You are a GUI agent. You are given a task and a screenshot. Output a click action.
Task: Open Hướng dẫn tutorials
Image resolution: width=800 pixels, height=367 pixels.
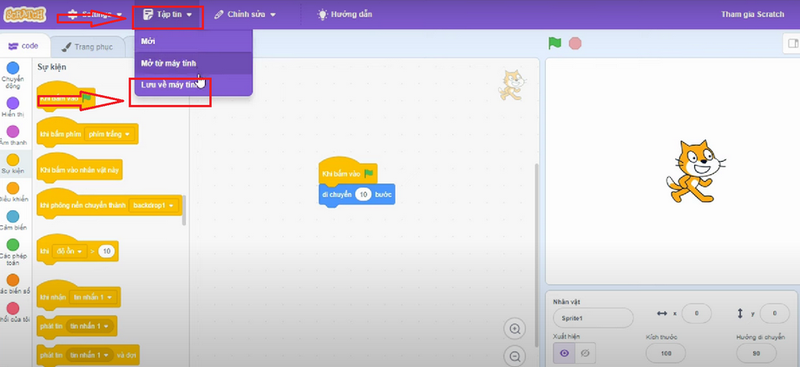pyautogui.click(x=344, y=14)
